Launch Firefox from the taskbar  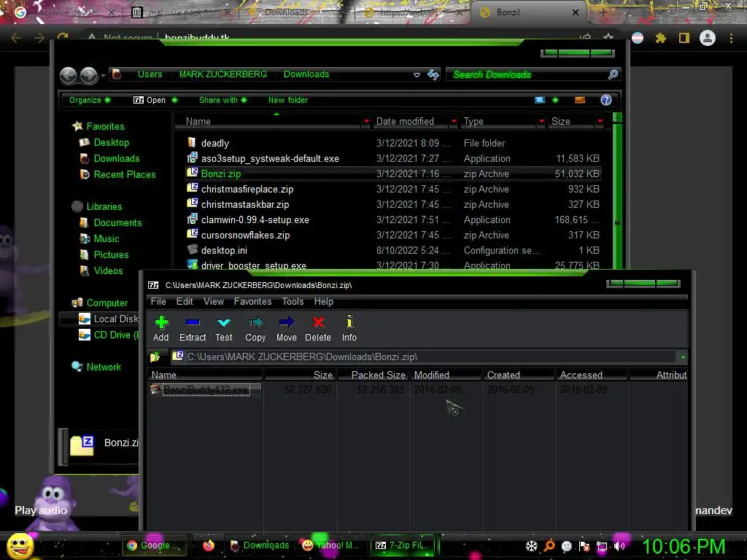coord(209,545)
